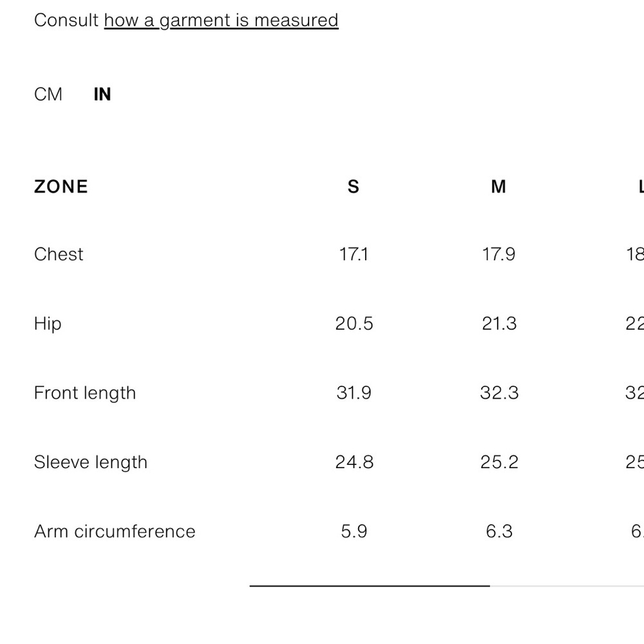The image size is (644, 644).
Task: Select the S size column header
Action: pyautogui.click(x=354, y=187)
